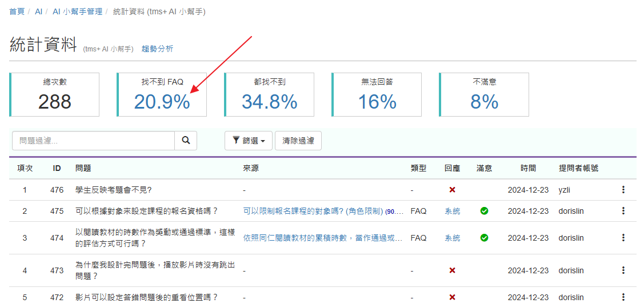Open the three-dot menu for ID 476
The height and width of the screenshot is (307, 644).
(x=623, y=190)
